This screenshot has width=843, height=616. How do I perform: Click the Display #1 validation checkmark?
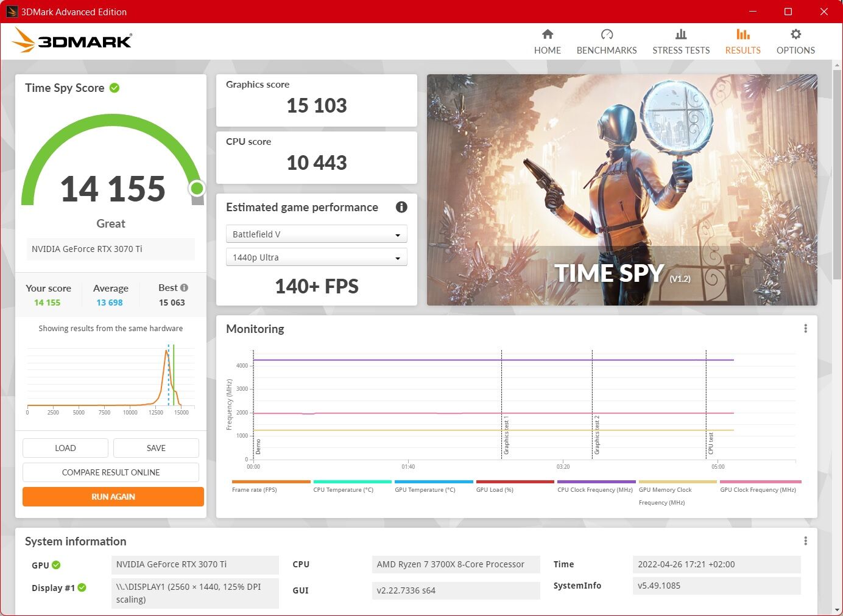tap(82, 587)
